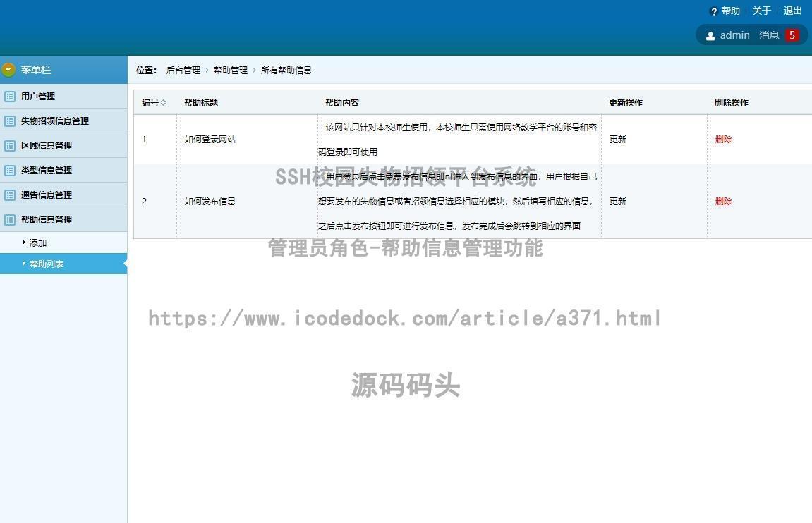
Task: Open user management via the 用户管理 sidebar icon
Action: click(10, 97)
